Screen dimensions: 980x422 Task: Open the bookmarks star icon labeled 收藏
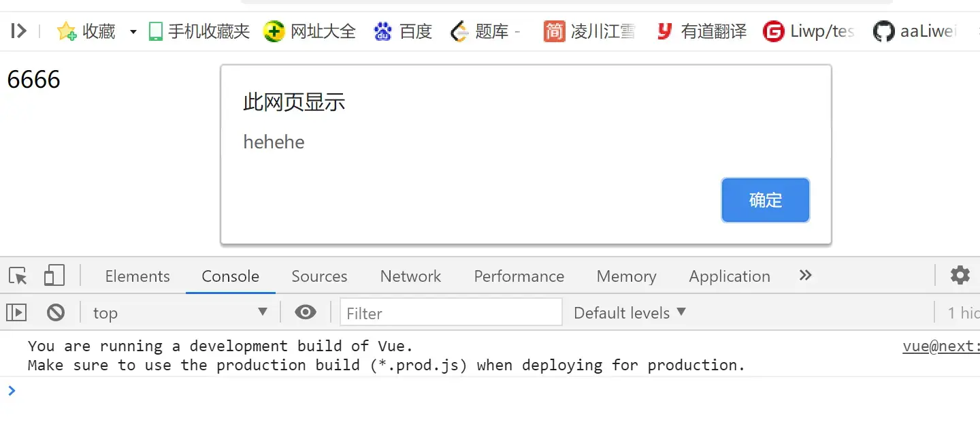67,31
